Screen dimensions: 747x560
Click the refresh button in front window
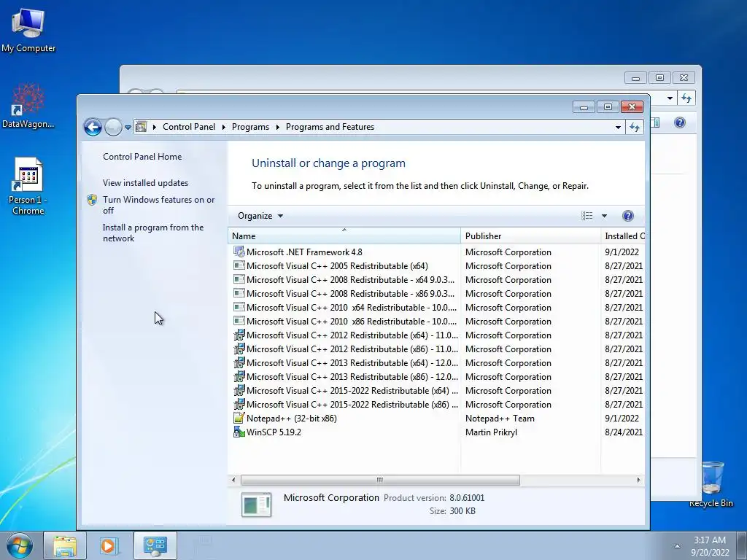[635, 127]
